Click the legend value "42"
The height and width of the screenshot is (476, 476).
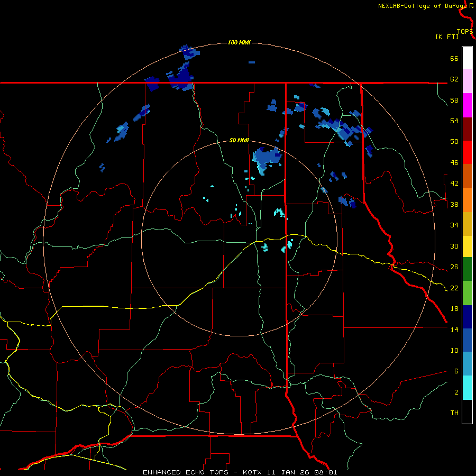(454, 184)
